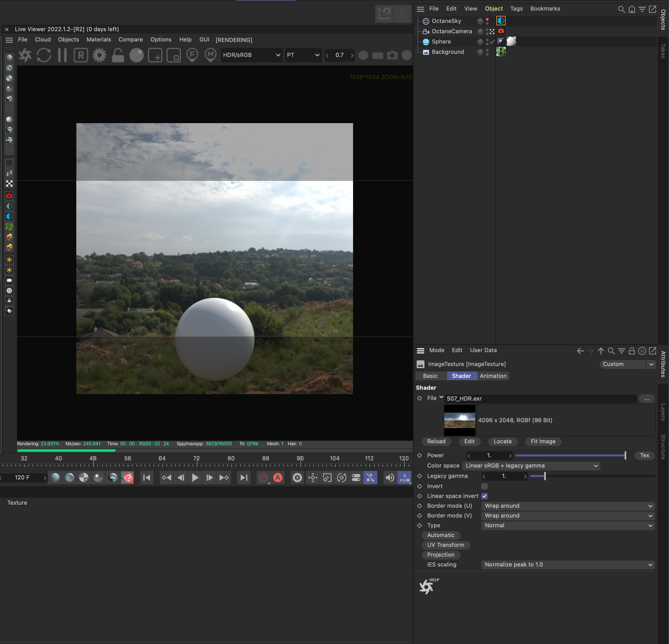Open the IES scaling dropdown

pos(568,565)
